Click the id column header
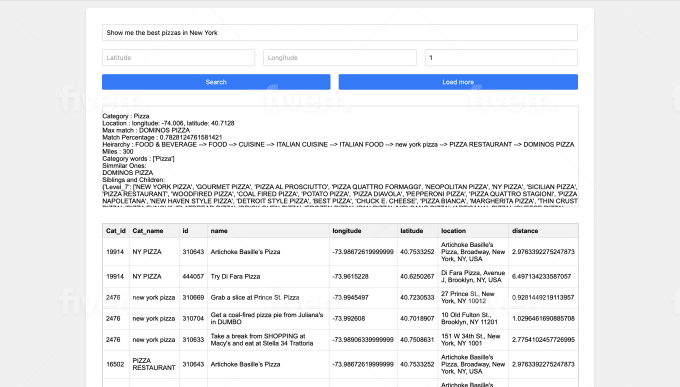The height and width of the screenshot is (387, 680). coord(193,231)
